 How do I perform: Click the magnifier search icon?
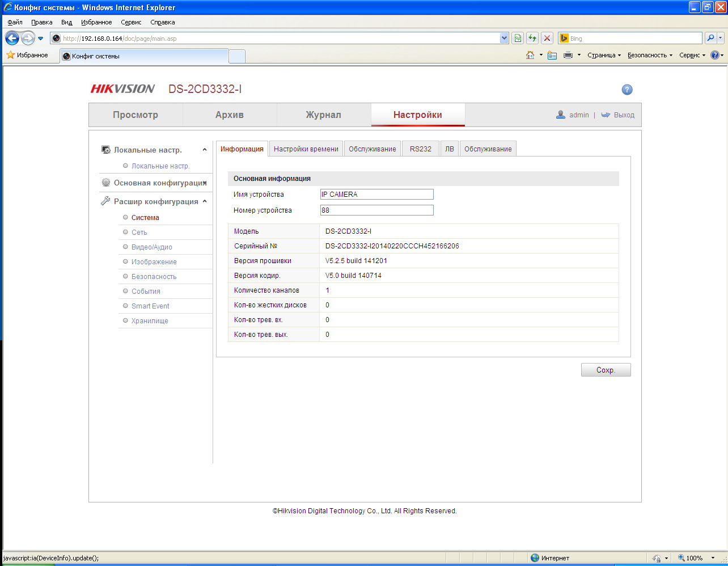pyautogui.click(x=710, y=38)
